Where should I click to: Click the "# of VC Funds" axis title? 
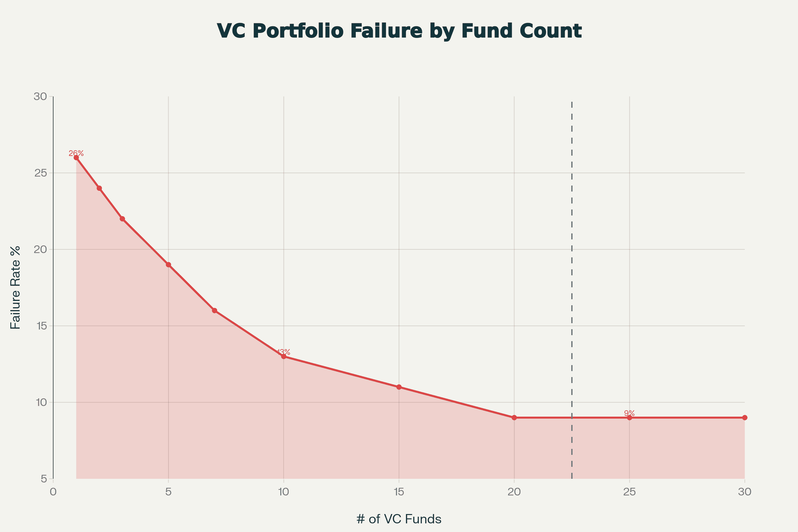399,519
